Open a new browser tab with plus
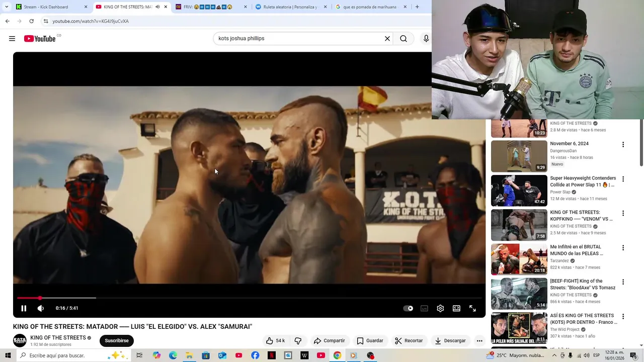The image size is (644, 362). pyautogui.click(x=417, y=7)
